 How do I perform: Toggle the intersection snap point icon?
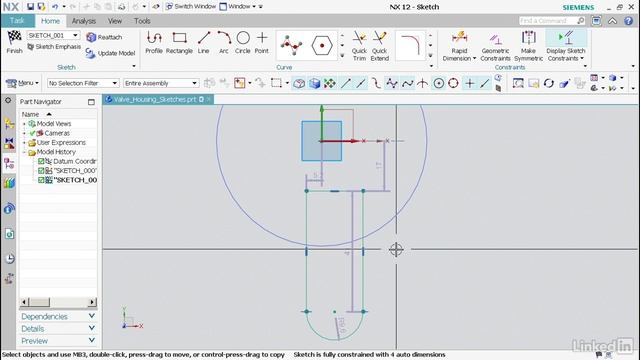(422, 83)
